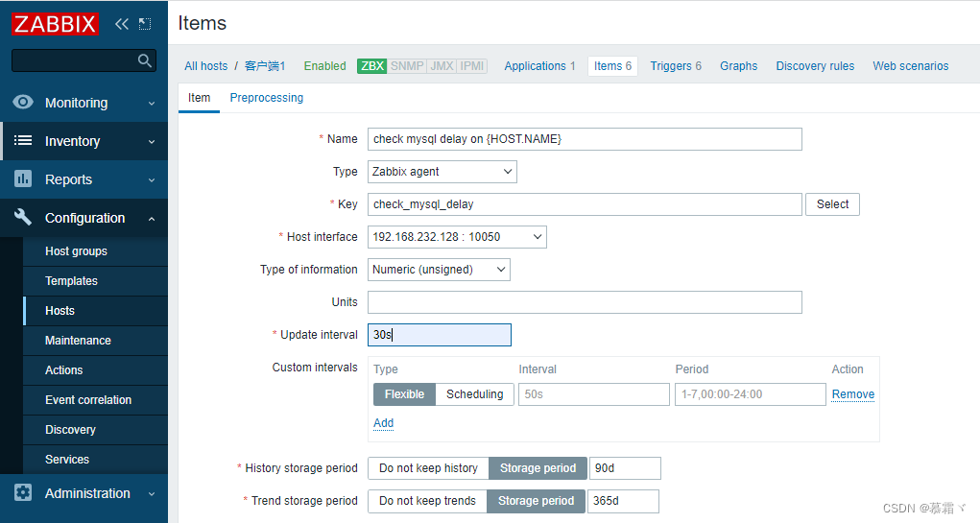Select Flexible custom interval type
This screenshot has width=980, height=523.
coord(404,394)
